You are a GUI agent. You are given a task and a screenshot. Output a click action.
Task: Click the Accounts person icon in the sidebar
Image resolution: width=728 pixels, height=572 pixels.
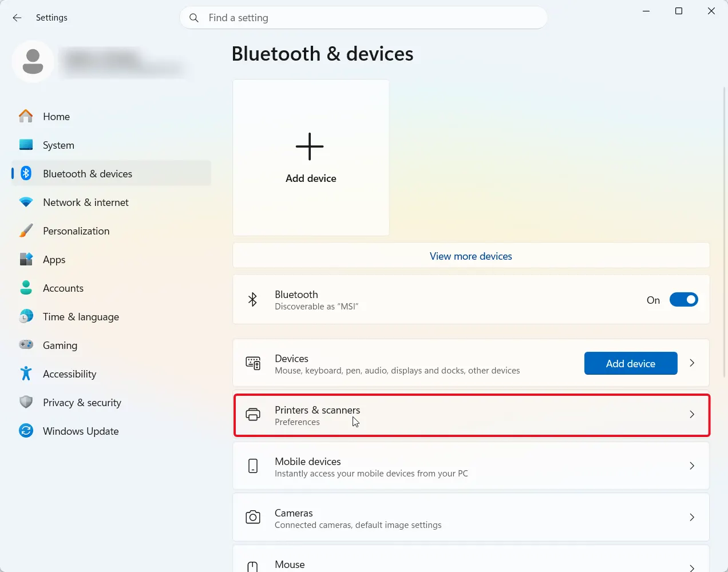coord(26,288)
